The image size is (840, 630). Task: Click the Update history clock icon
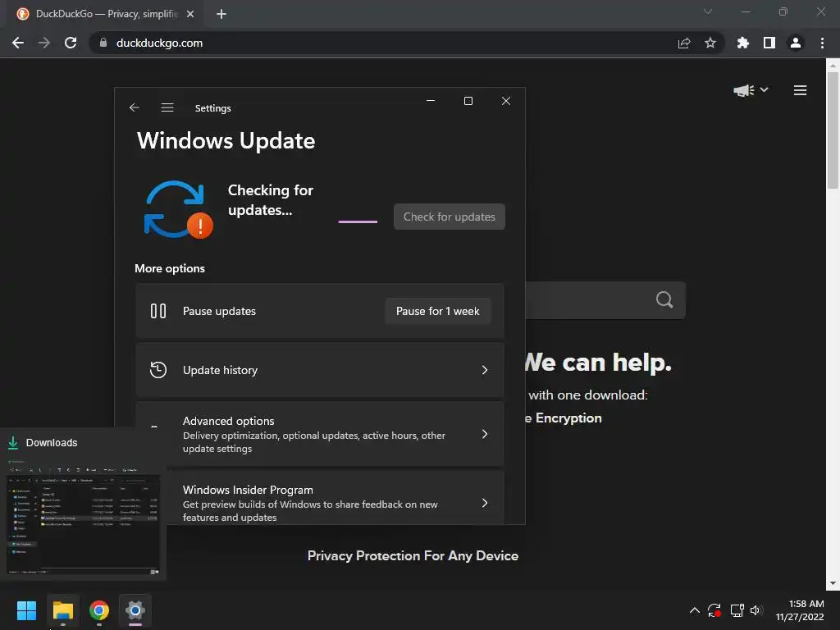click(x=158, y=370)
